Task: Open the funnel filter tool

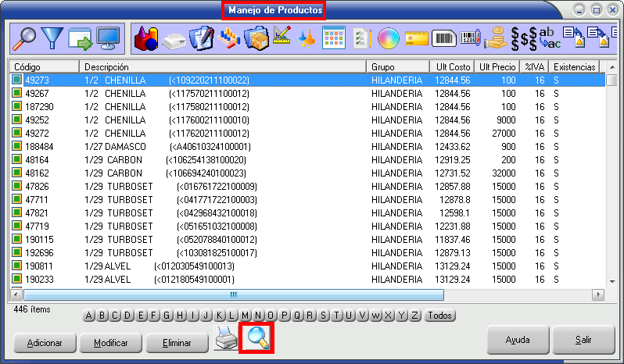Action: pos(52,37)
